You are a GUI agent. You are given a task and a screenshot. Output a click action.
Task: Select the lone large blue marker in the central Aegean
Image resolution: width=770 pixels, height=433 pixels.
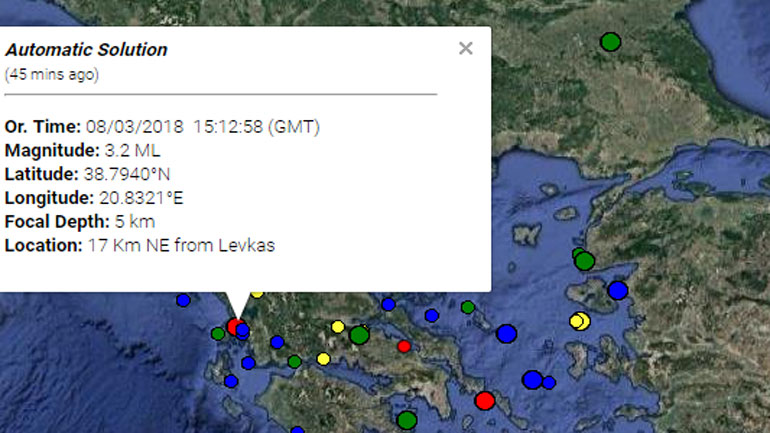coord(506,334)
